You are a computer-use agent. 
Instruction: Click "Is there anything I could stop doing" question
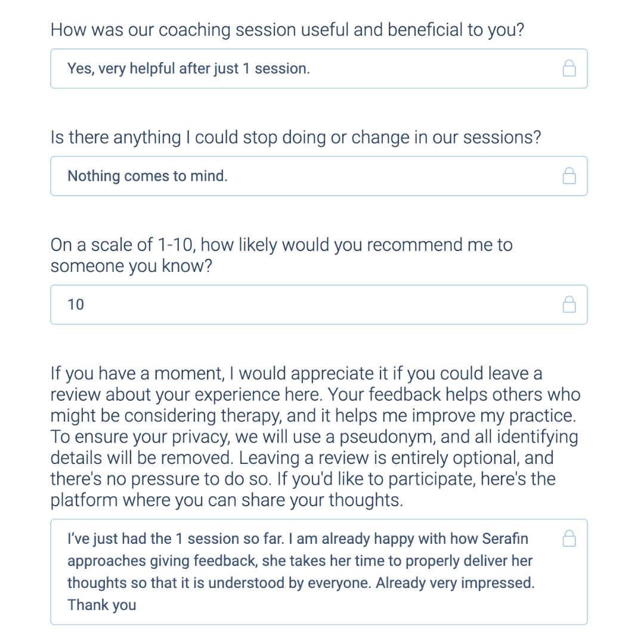coord(296,137)
